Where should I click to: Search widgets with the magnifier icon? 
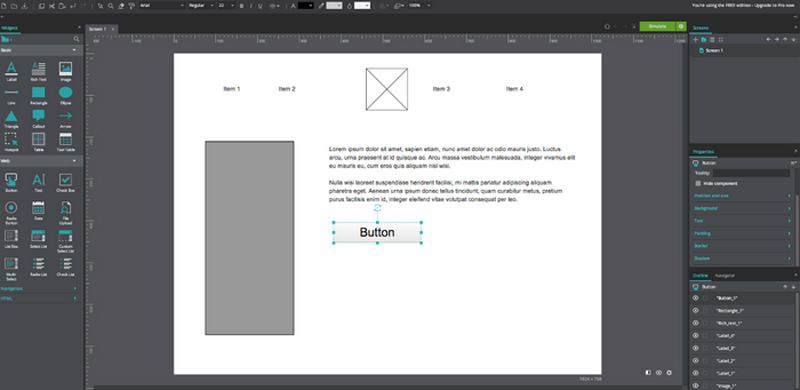pyautogui.click(x=77, y=39)
